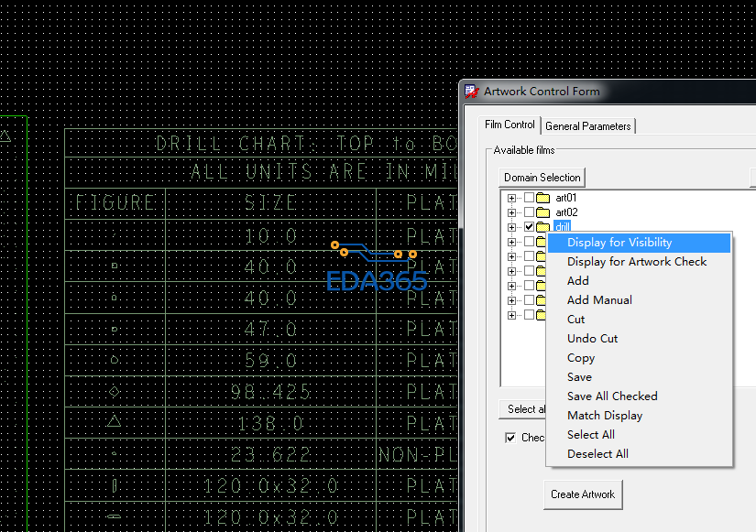Expand the drill film tree node
756x532 pixels.
tap(511, 227)
